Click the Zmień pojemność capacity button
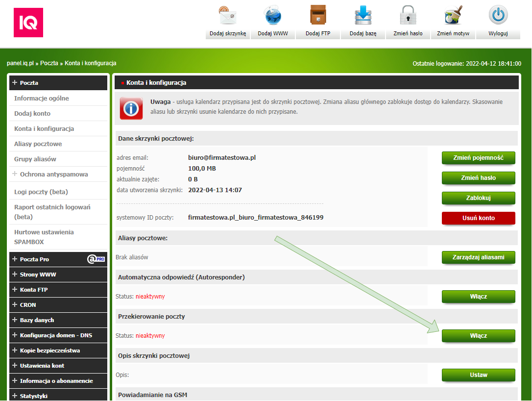532x401 pixels. 478,158
